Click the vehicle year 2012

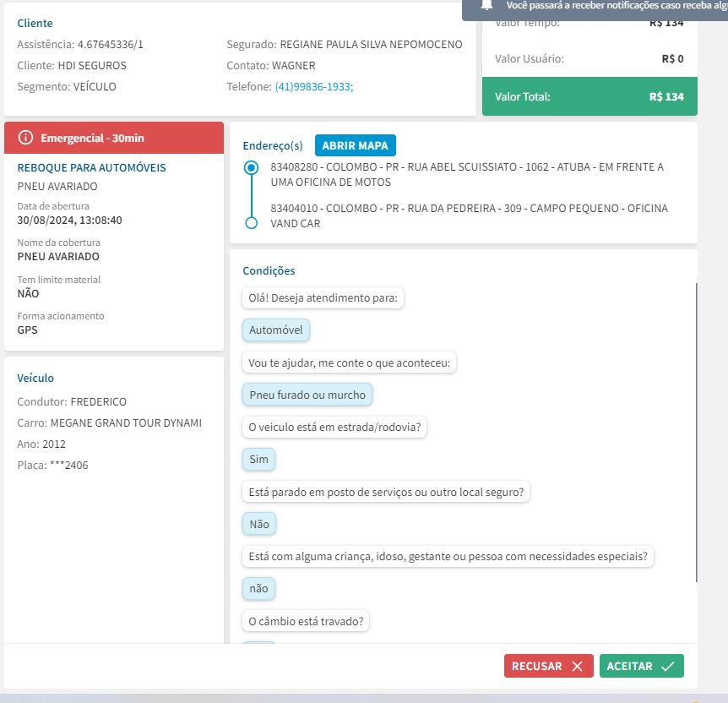tap(54, 444)
